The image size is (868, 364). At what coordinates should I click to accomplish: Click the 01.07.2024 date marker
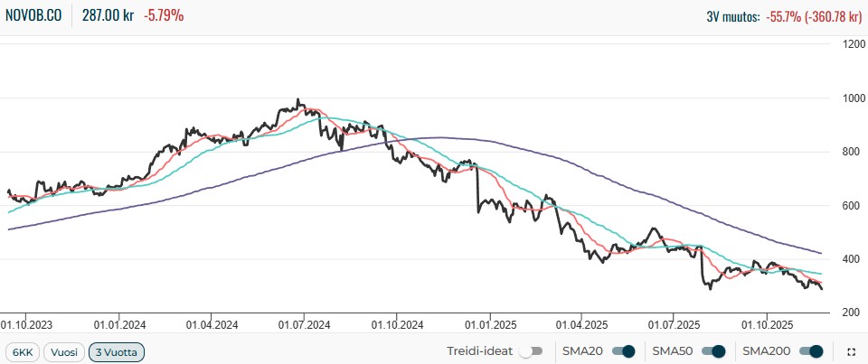coord(304,324)
